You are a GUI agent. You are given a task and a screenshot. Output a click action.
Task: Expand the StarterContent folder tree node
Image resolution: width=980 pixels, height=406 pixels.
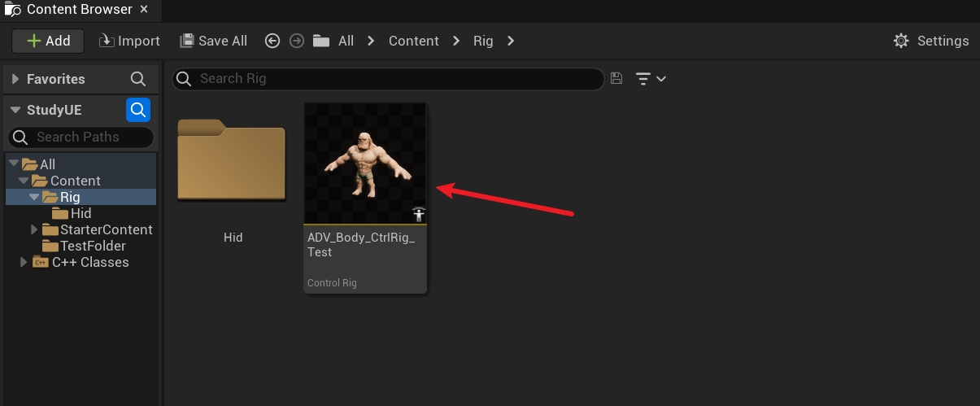point(34,229)
